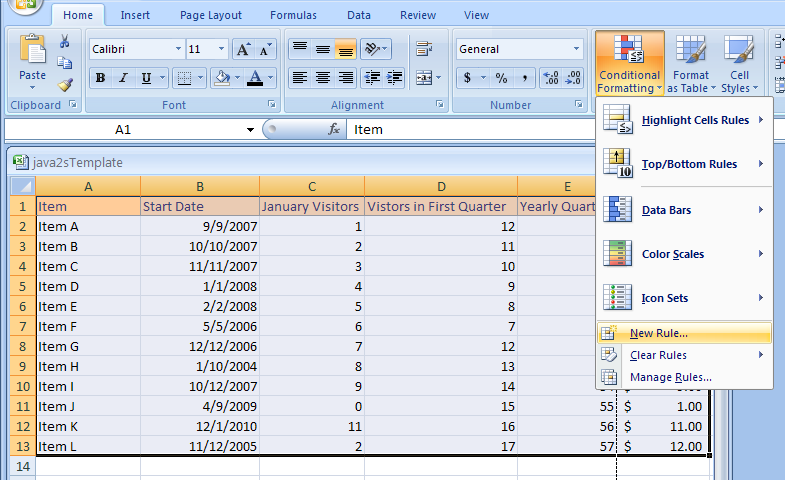The image size is (785, 480).
Task: Toggle Underline formatting
Action: [x=146, y=78]
